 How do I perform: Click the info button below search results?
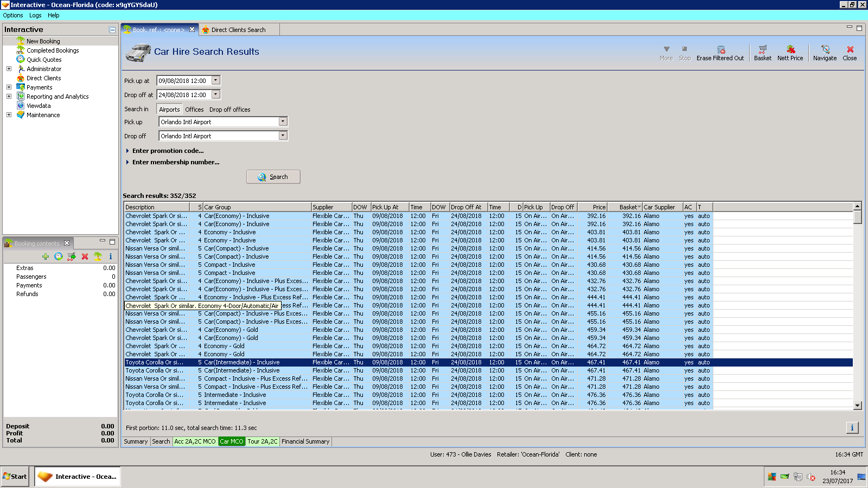[852, 428]
